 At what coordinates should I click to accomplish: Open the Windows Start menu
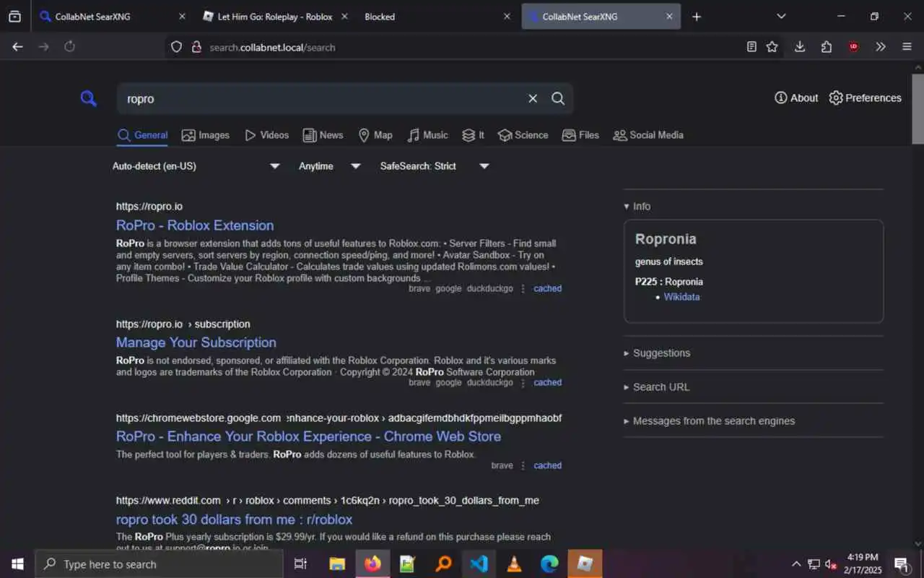coord(17,564)
